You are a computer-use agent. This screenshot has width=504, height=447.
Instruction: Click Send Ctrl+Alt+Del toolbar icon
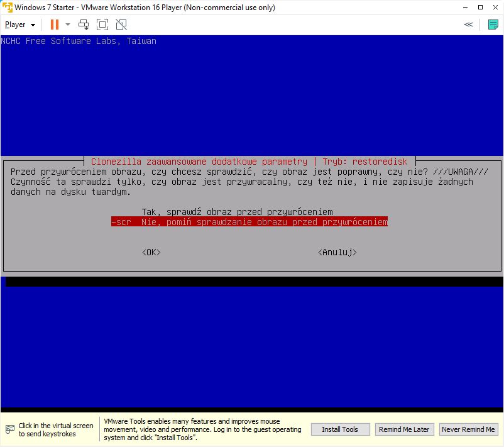(84, 25)
